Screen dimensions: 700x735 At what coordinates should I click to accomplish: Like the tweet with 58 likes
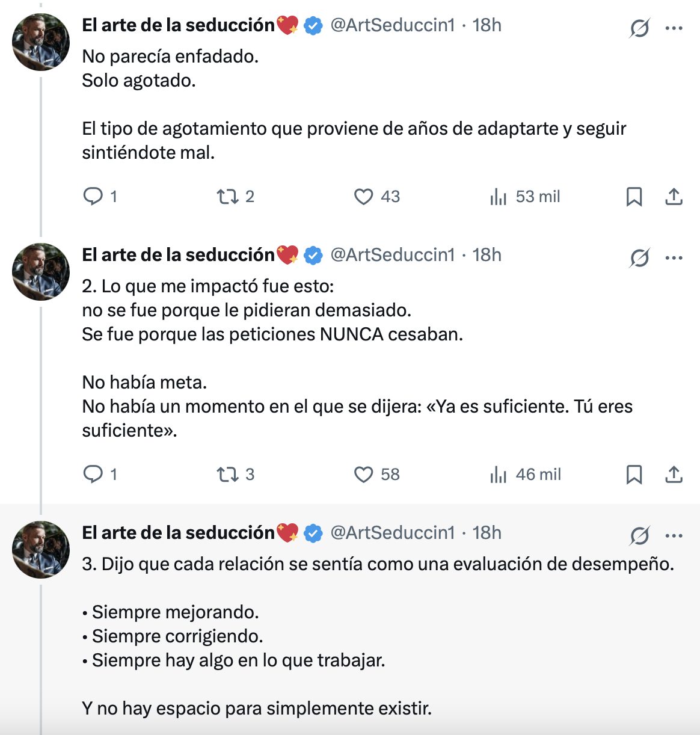[363, 475]
